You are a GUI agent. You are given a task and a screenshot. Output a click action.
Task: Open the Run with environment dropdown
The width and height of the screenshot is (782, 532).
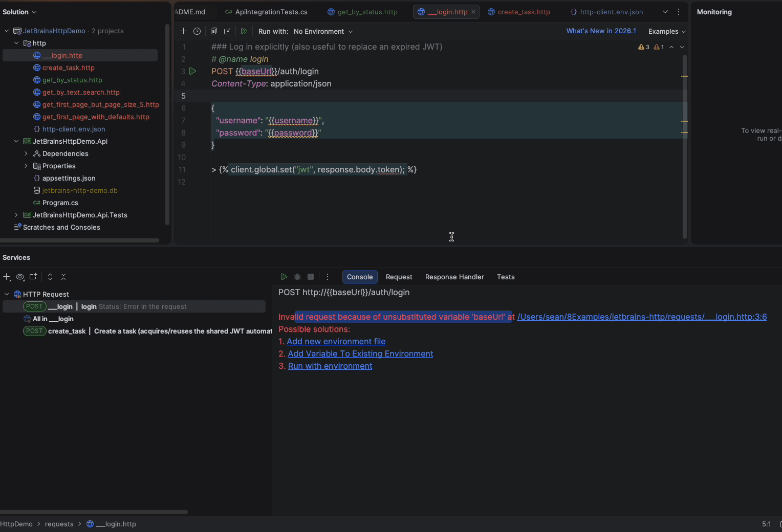pyautogui.click(x=323, y=31)
